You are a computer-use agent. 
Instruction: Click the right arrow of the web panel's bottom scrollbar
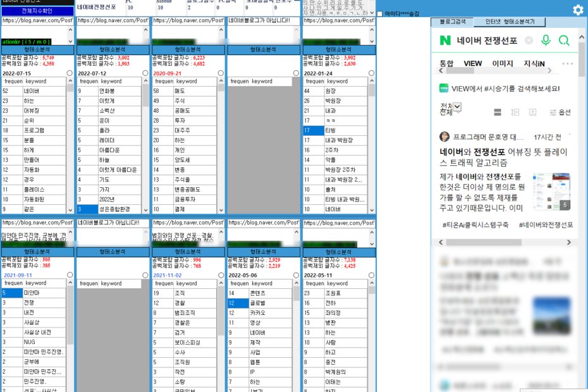click(x=569, y=242)
